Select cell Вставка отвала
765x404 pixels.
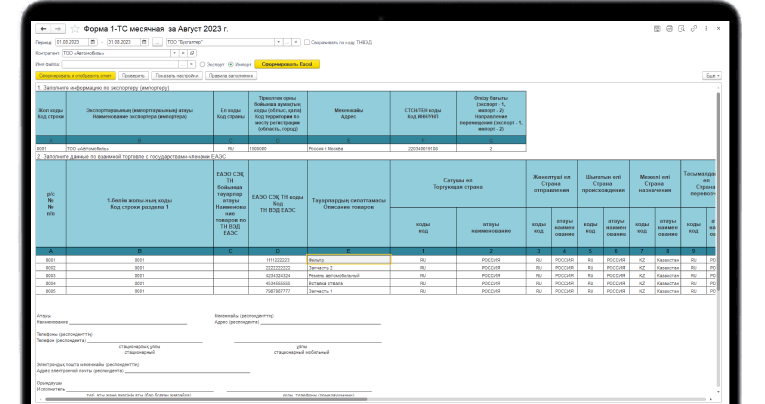coord(348,283)
